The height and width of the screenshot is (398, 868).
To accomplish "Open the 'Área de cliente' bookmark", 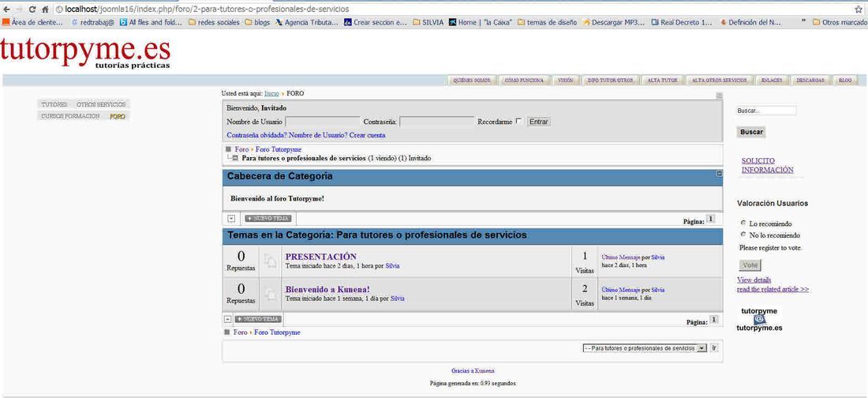I will 33,23.
